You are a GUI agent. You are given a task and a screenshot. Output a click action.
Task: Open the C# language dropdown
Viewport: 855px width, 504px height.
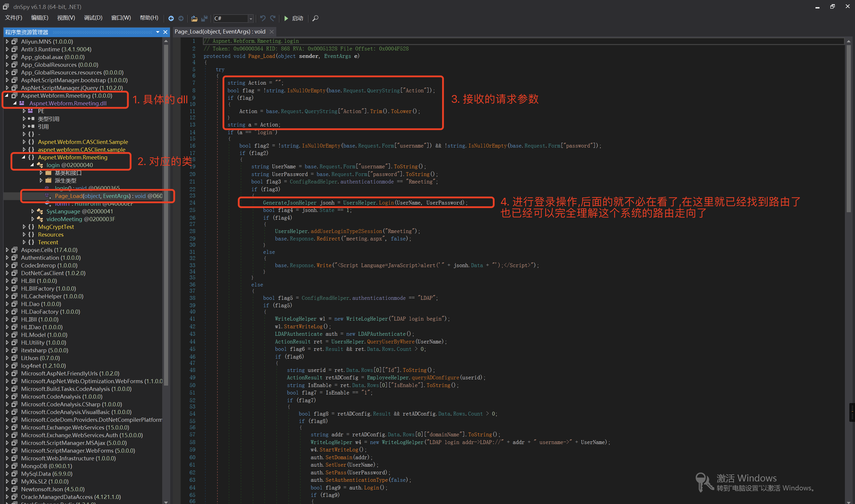pyautogui.click(x=251, y=18)
